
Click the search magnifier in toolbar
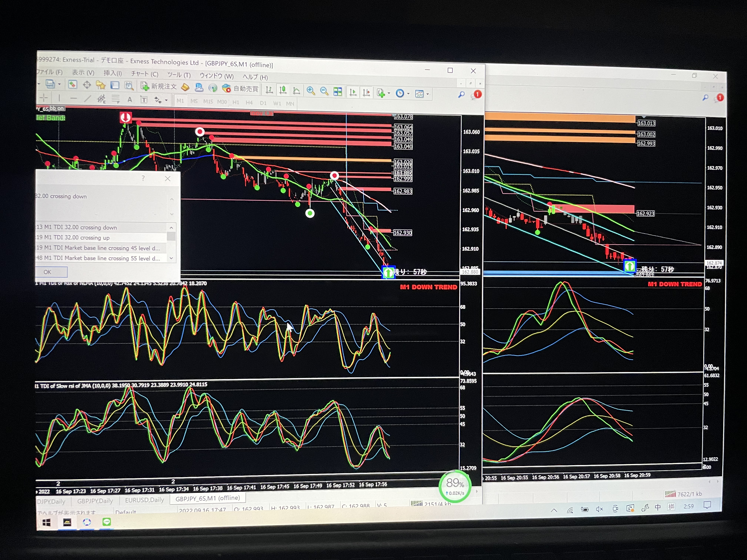(x=461, y=95)
